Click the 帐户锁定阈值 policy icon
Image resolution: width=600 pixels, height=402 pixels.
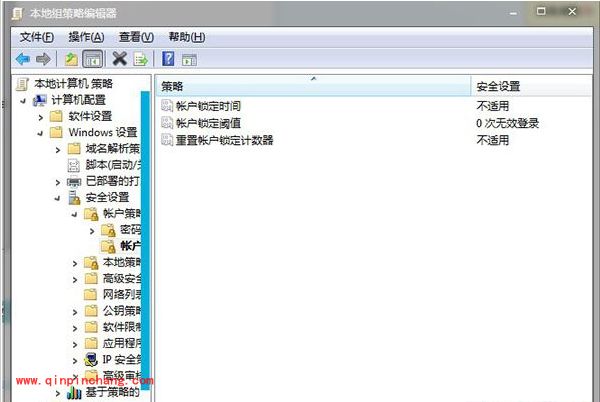pyautogui.click(x=167, y=122)
